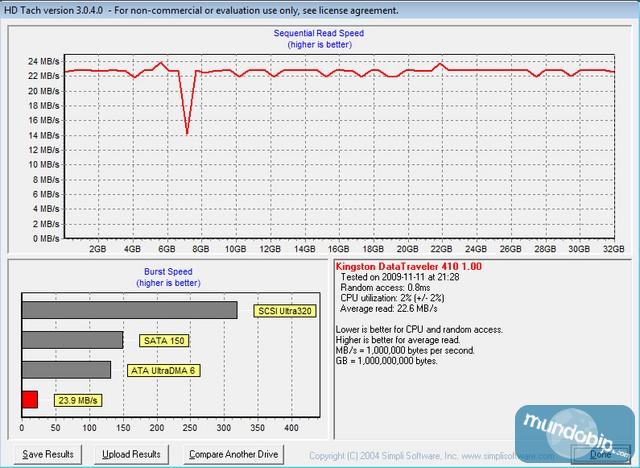Select the ATA UltraDMA 6 label
640x468 pixels.
(164, 370)
